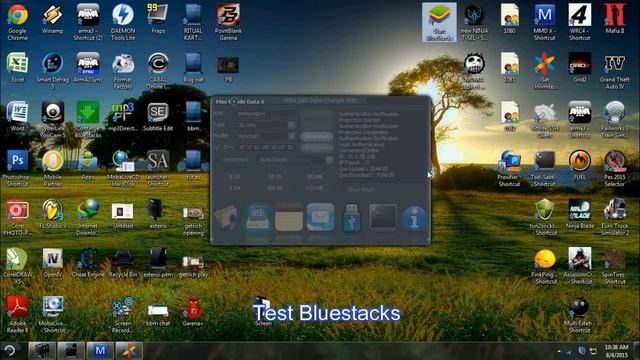Open Grand Theft Auto IV icon

point(615,71)
